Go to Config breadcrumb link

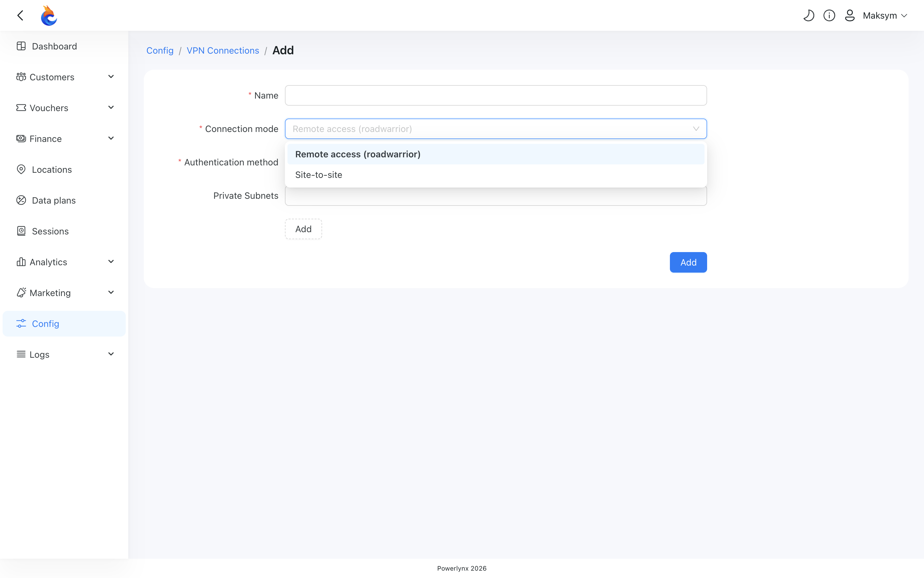click(159, 50)
